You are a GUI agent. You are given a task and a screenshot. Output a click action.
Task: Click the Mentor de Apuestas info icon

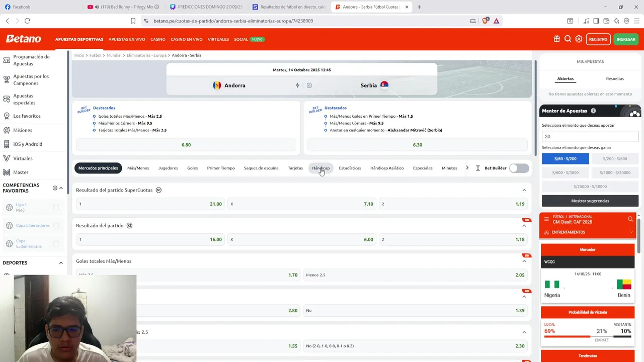coord(593,111)
